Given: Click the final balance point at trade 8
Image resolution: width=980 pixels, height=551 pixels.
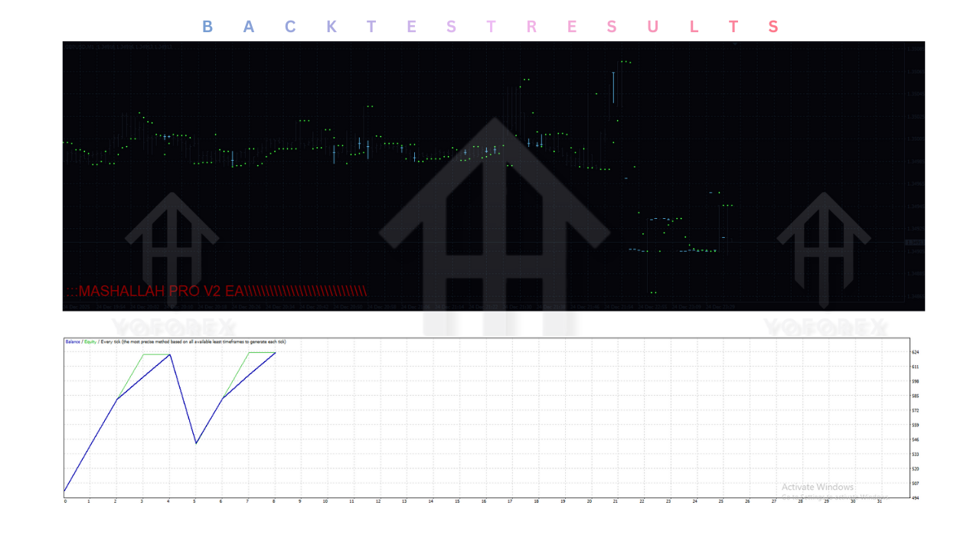Looking at the screenshot, I should (x=275, y=352).
